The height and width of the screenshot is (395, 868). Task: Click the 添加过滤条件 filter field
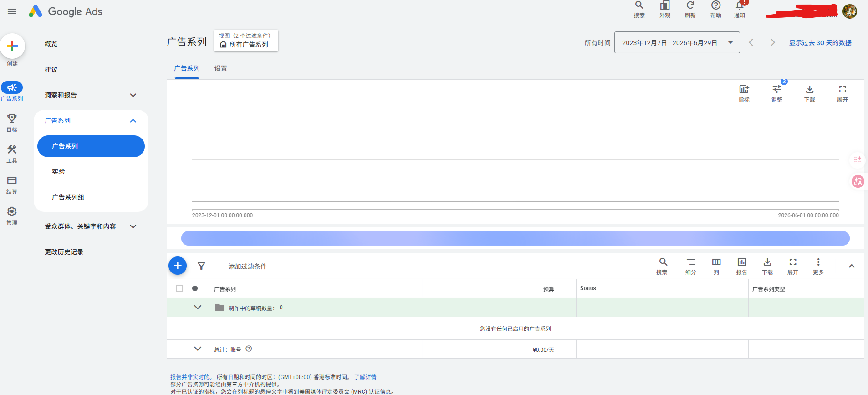pos(247,266)
